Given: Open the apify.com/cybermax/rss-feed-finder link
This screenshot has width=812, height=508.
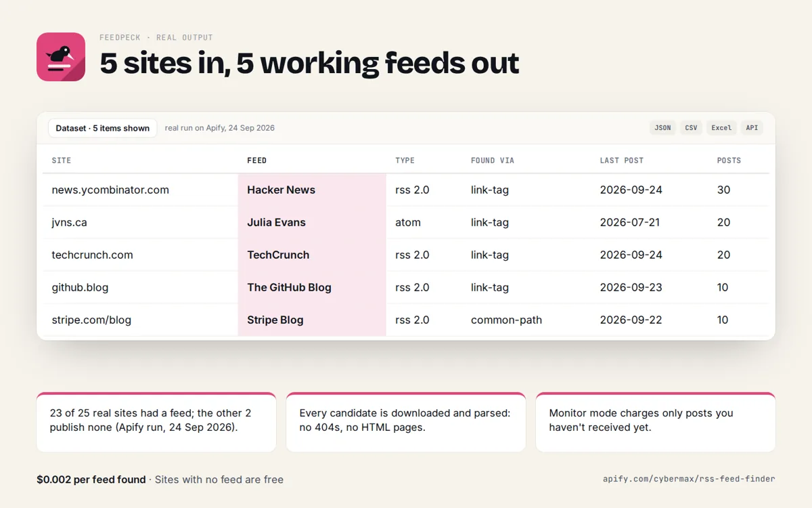Looking at the screenshot, I should [689, 479].
